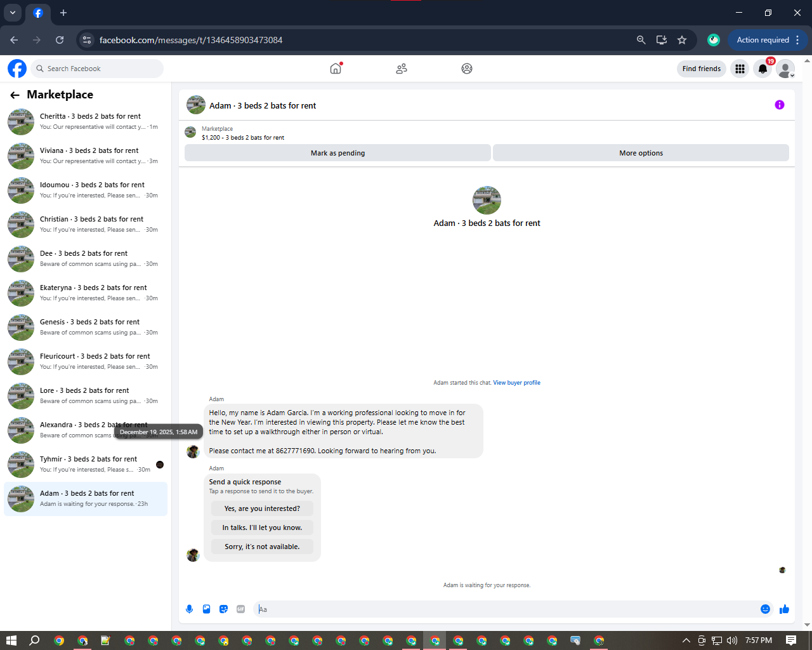This screenshot has height=650, width=812.
Task: Open the Facebook menu grid icon
Action: click(x=740, y=69)
